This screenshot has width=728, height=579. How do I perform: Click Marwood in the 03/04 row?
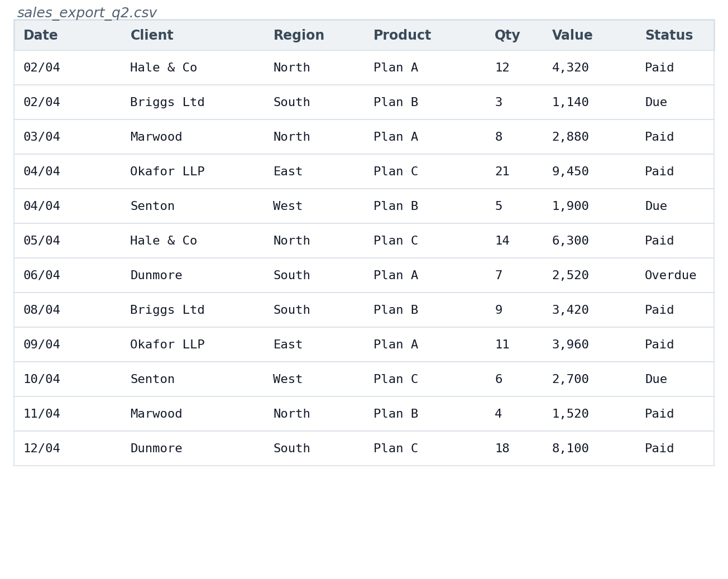(x=156, y=137)
